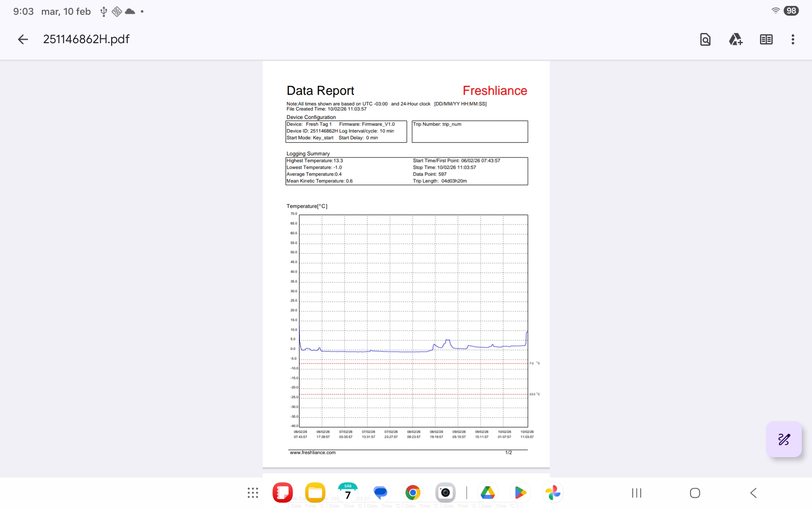Open the yellow My Files app
812x508 pixels.
coord(315,493)
